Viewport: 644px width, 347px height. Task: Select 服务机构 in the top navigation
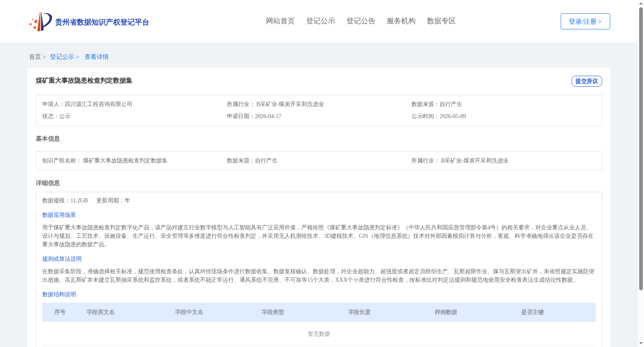(401, 21)
